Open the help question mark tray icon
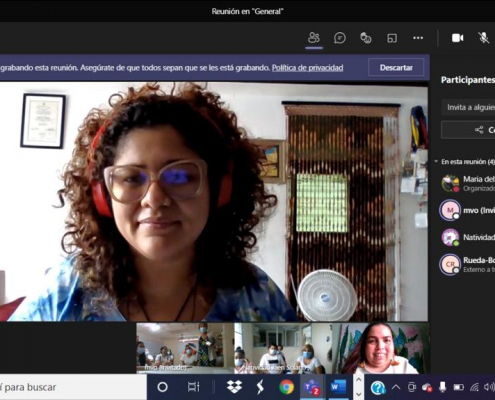495x400 pixels. click(x=378, y=387)
